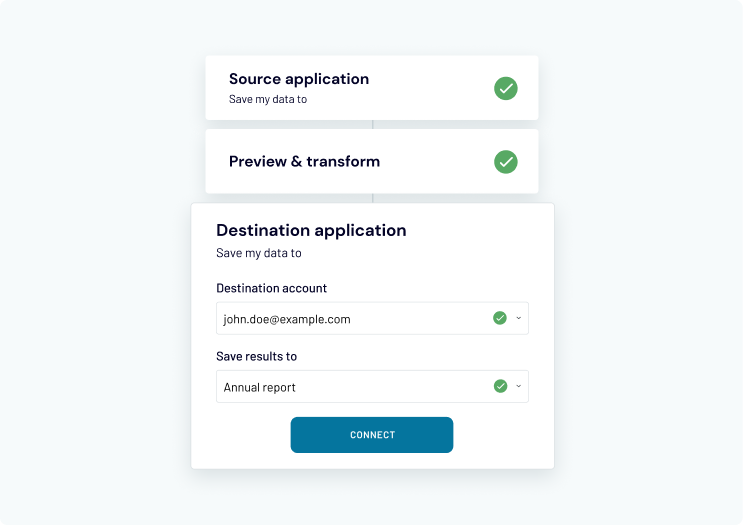This screenshot has height=526, width=743.
Task: Click the Save results to label
Action: (x=256, y=356)
